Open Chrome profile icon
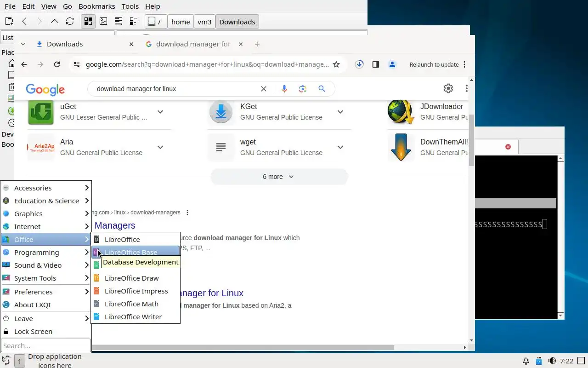Image resolution: width=588 pixels, height=368 pixels. point(392,64)
